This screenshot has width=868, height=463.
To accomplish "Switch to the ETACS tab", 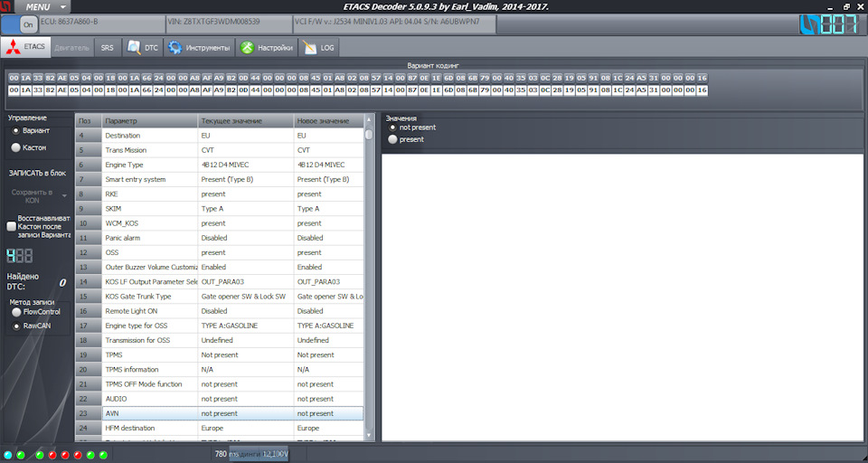I will point(26,47).
